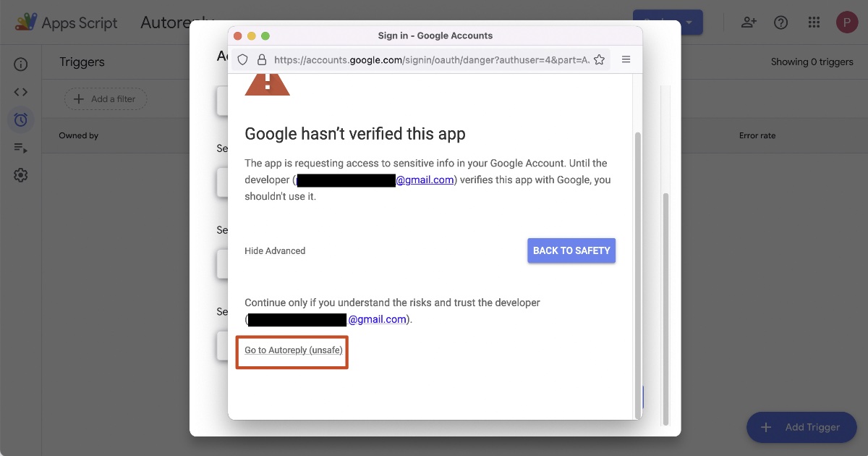Open the Google apps grid launcher
This screenshot has width=868, height=456.
814,22
